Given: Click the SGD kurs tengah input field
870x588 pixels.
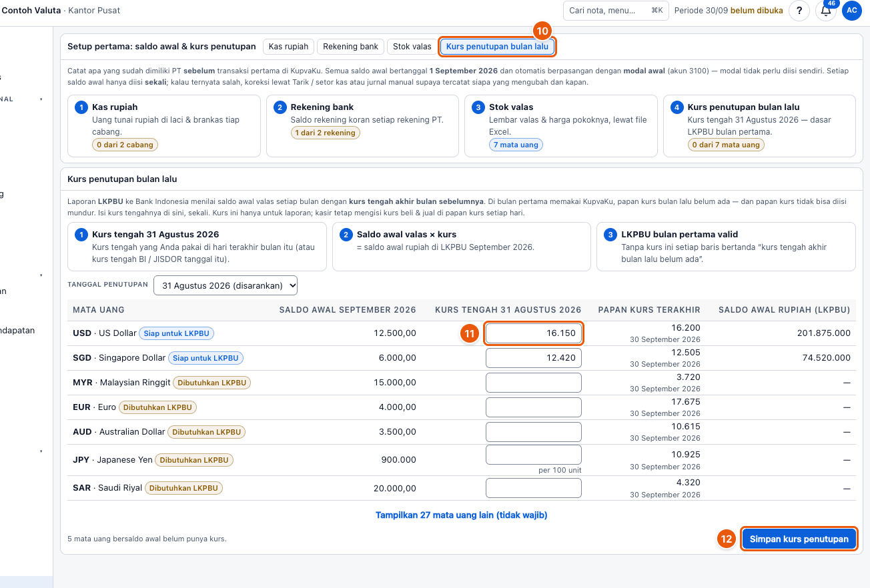Looking at the screenshot, I should click(x=534, y=358).
